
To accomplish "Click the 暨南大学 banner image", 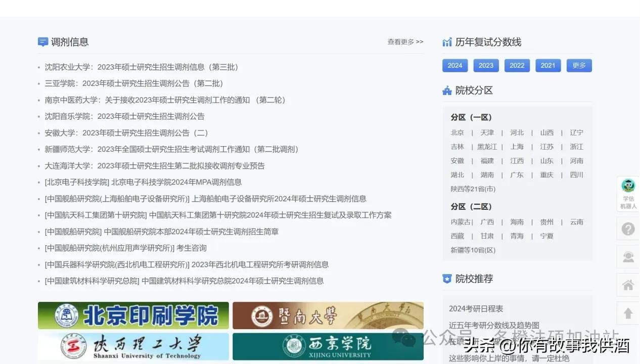I will tap(328, 315).
